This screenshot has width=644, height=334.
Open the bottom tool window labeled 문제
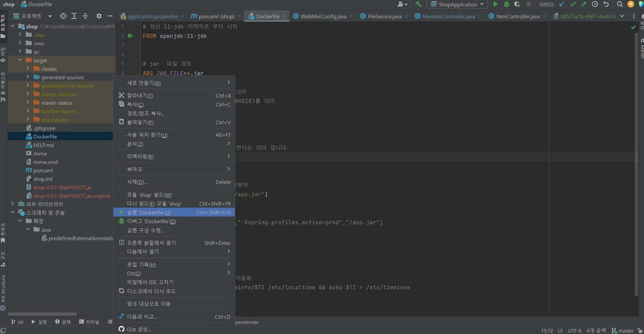(x=63, y=322)
